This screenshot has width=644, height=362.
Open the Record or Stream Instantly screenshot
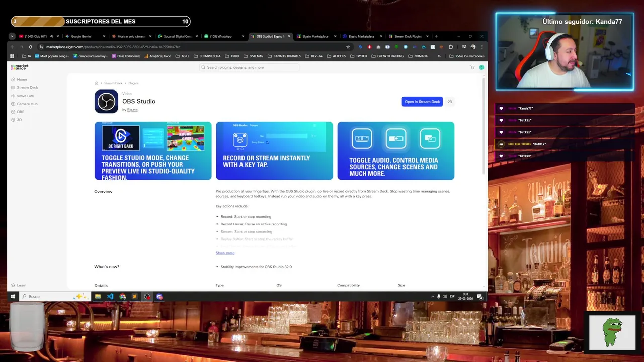274,151
